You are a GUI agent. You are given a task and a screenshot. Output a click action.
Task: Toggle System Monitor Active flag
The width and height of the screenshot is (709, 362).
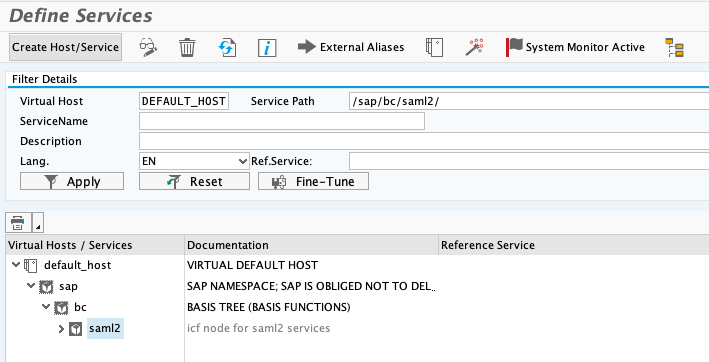pyautogui.click(x=575, y=47)
